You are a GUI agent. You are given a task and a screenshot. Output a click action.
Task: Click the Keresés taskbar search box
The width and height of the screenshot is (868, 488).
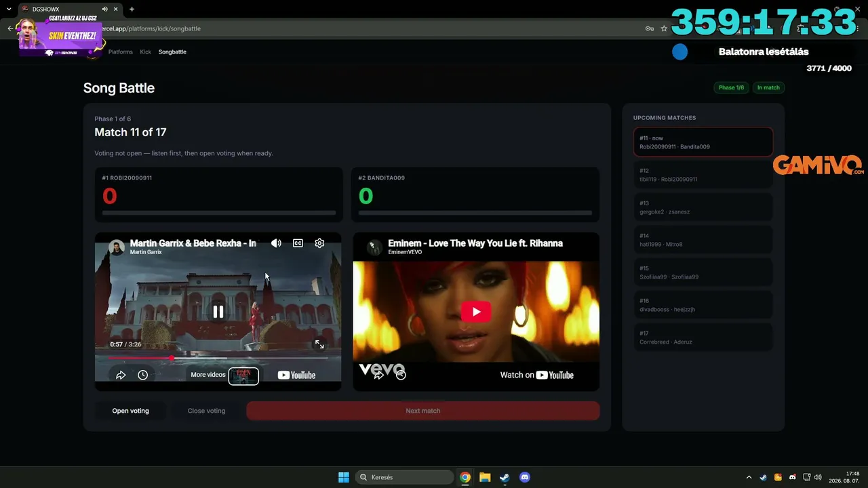pos(405,477)
